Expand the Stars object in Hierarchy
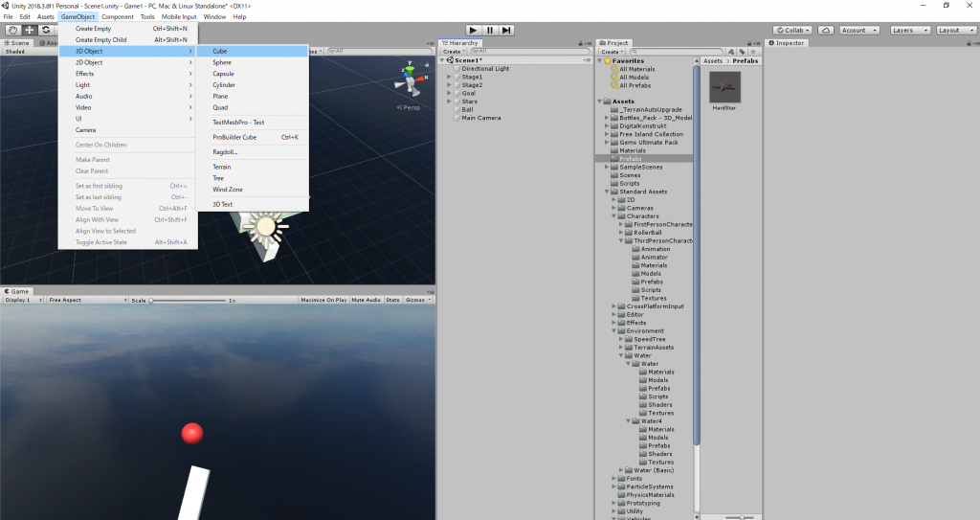 [x=449, y=102]
